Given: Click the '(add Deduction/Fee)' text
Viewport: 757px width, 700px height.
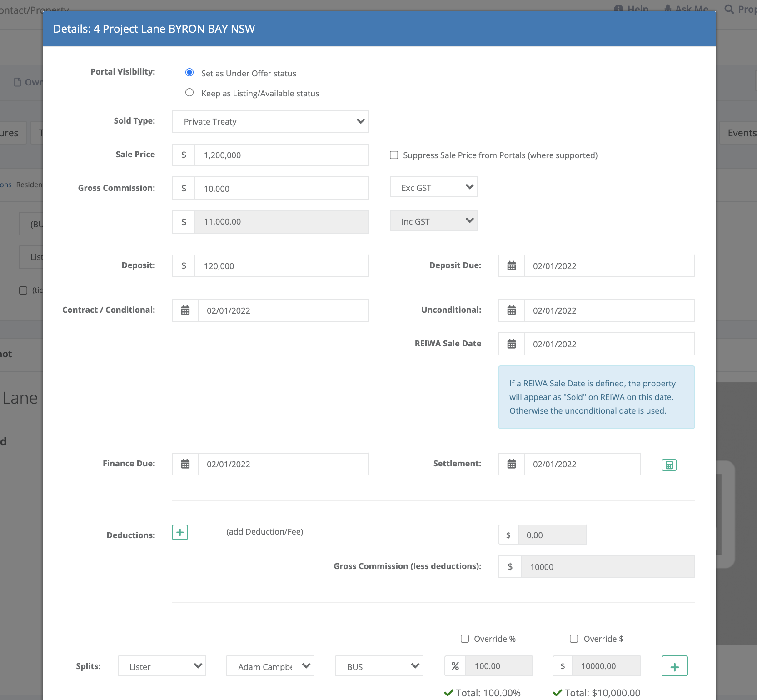Looking at the screenshot, I should [x=264, y=532].
